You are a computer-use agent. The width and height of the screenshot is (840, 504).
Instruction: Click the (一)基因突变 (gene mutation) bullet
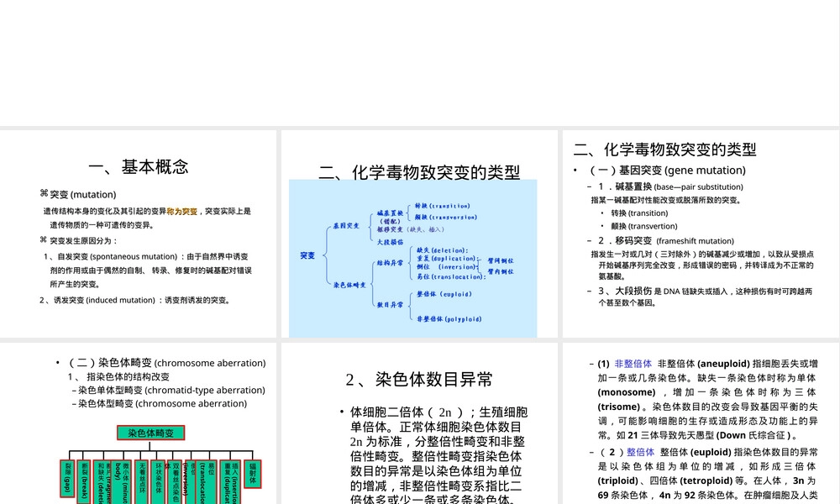668,171
